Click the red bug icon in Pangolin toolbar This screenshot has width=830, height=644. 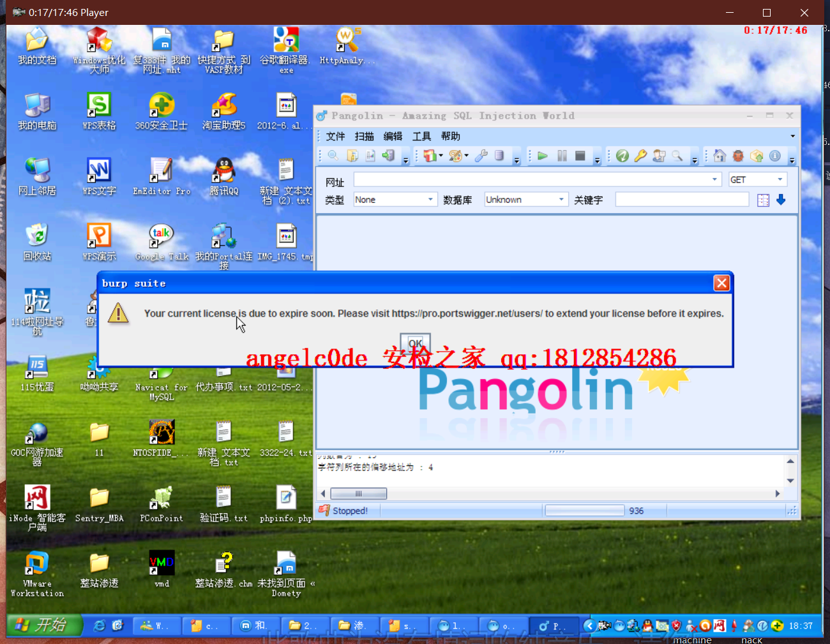[738, 156]
